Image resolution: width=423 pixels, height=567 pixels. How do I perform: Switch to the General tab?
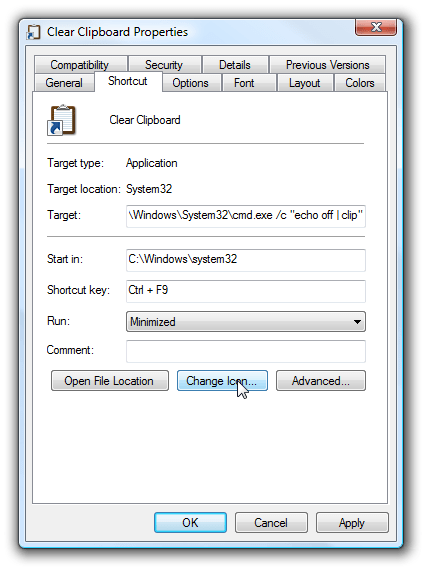(64, 83)
